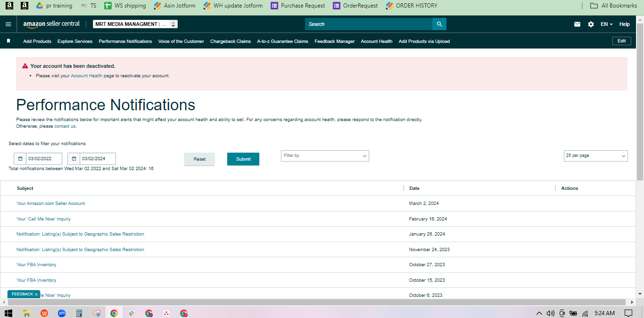Screen dimensions: 644x318
Task: Open the October 27 FBA Inventory notification
Action: (36, 265)
